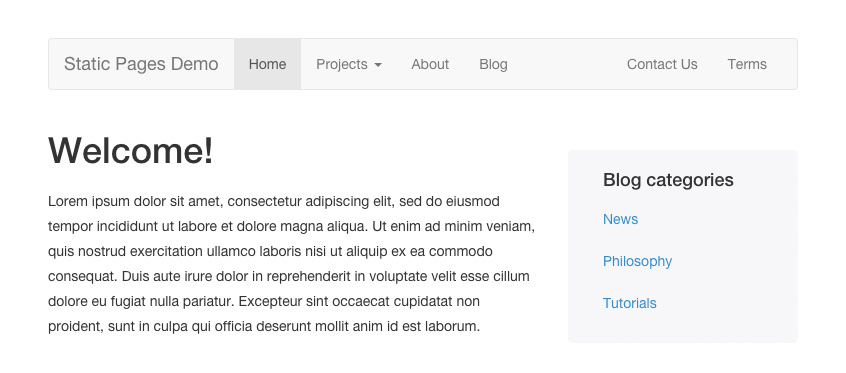Expand the Projects dropdown menu
Image resolution: width=846 pixels, height=373 pixels.
tap(349, 64)
